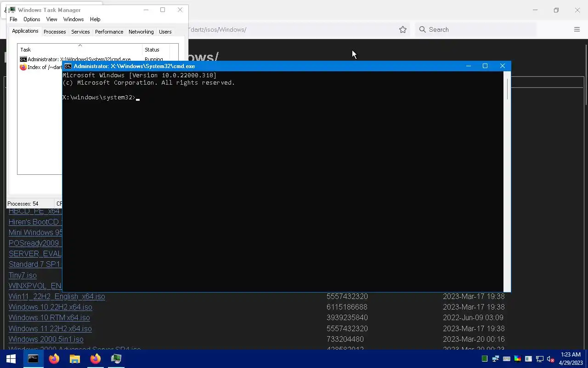Click the green CPU meter tray icon
The height and width of the screenshot is (368, 588).
485,359
